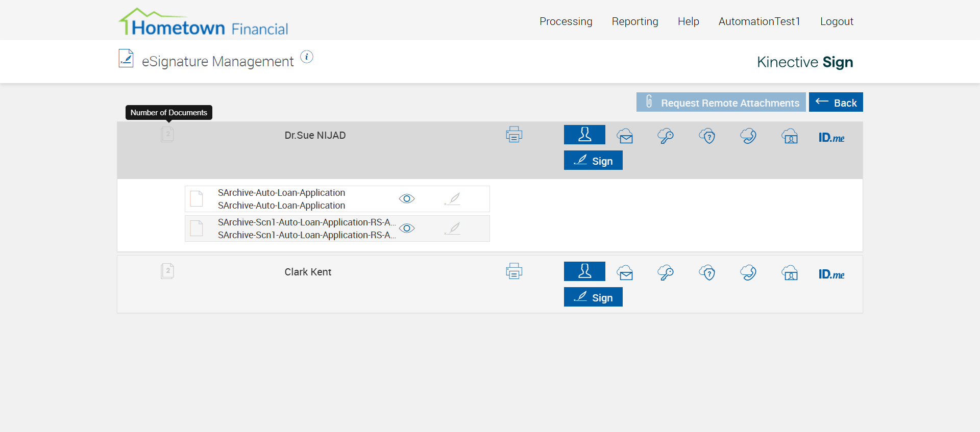980x432 pixels.
Task: Open the Reporting menu
Action: tap(635, 21)
